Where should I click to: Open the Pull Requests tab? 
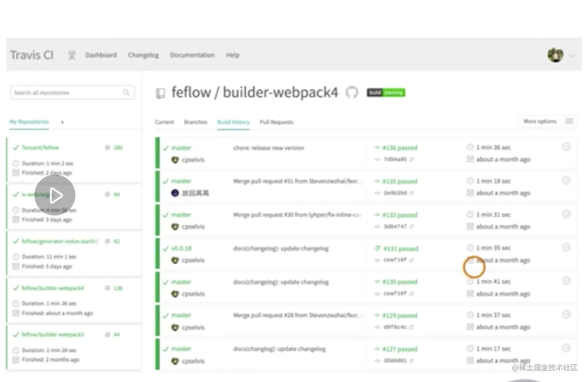coord(276,122)
